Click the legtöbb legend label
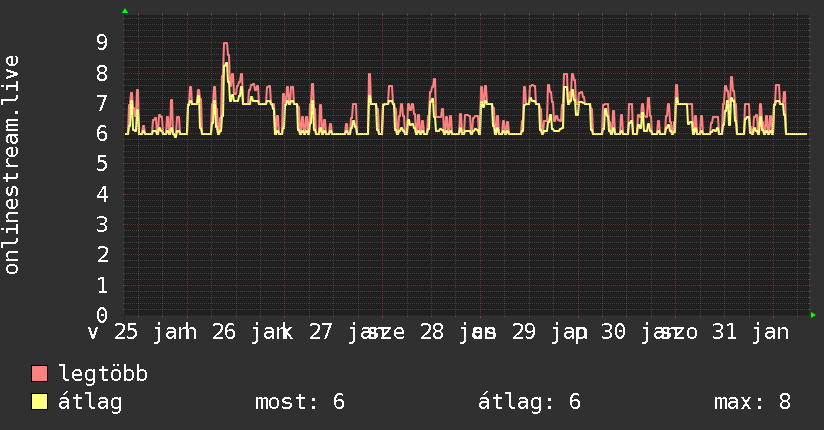Viewport: 824px width, 430px height. (x=103, y=374)
